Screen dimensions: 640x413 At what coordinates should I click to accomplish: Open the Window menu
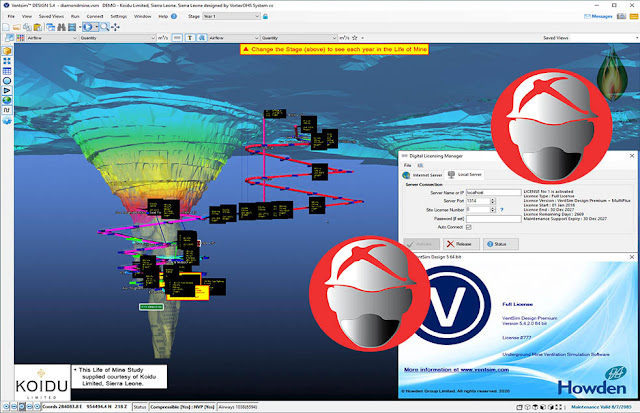142,16
